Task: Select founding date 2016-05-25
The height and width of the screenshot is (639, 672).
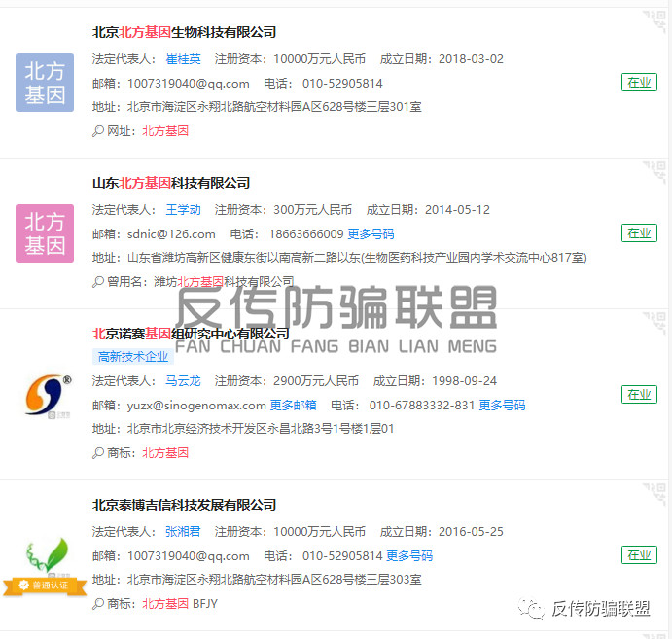Action: click(471, 532)
